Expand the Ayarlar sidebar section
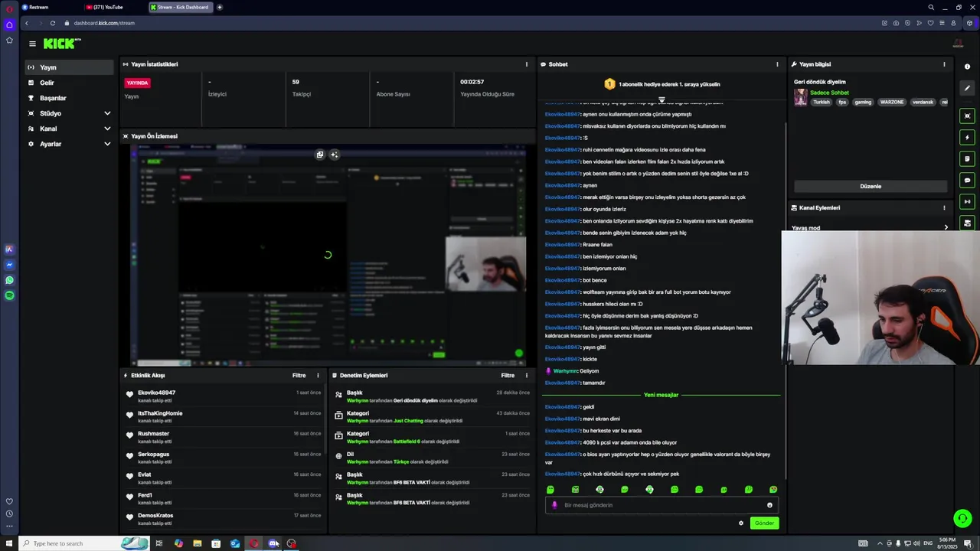Image resolution: width=980 pixels, height=551 pixels. [69, 144]
